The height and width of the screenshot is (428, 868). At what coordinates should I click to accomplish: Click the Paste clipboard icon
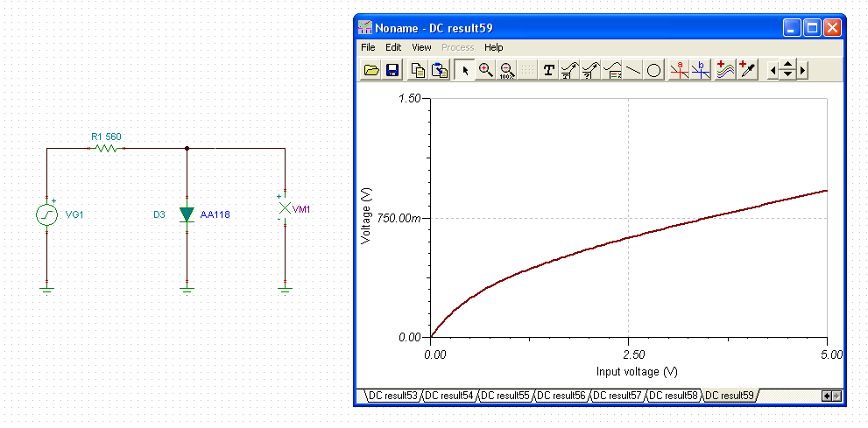tap(440, 70)
